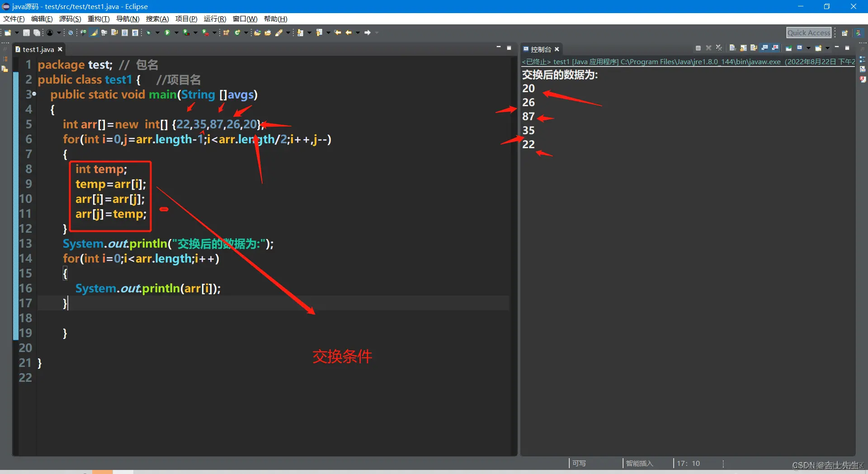Open Display Selected Console dropdown arrow
The height and width of the screenshot is (474, 868).
808,48
